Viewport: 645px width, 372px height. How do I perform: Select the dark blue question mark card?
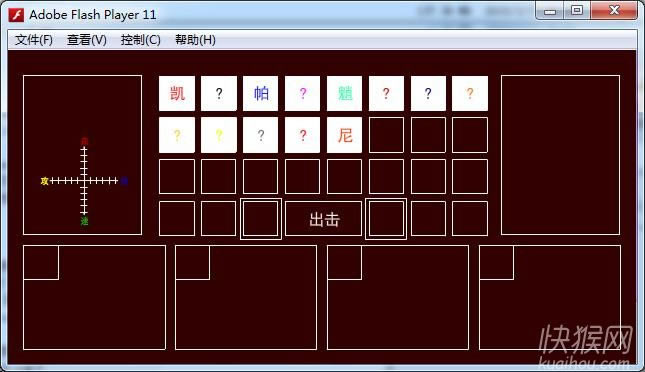[x=428, y=93]
